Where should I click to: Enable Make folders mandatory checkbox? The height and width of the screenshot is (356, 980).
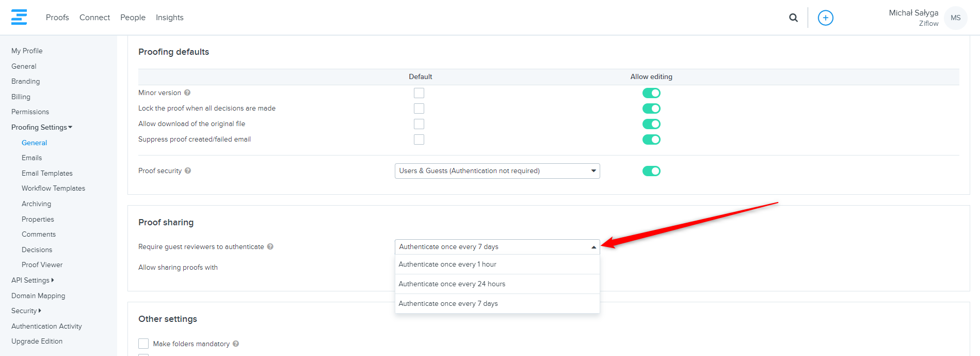[143, 344]
